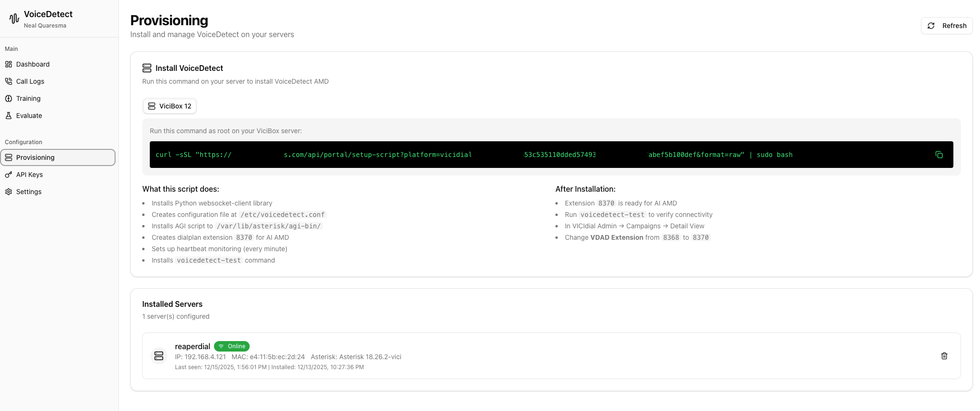Click the 'After Installation:' heading

(585, 189)
